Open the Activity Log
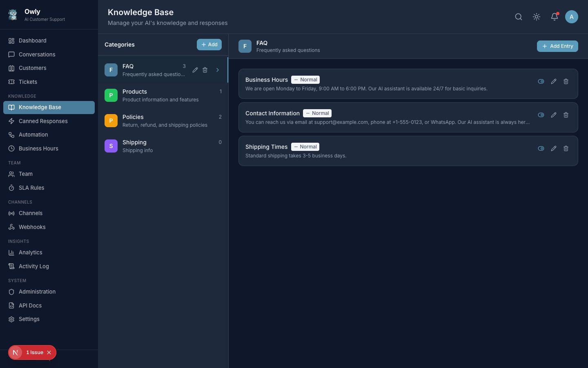The image size is (588, 368). [33, 266]
